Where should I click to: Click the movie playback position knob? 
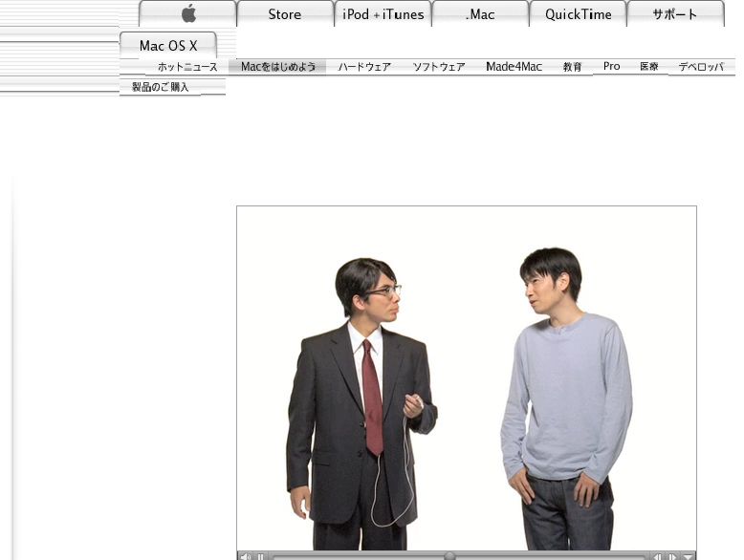click(449, 556)
